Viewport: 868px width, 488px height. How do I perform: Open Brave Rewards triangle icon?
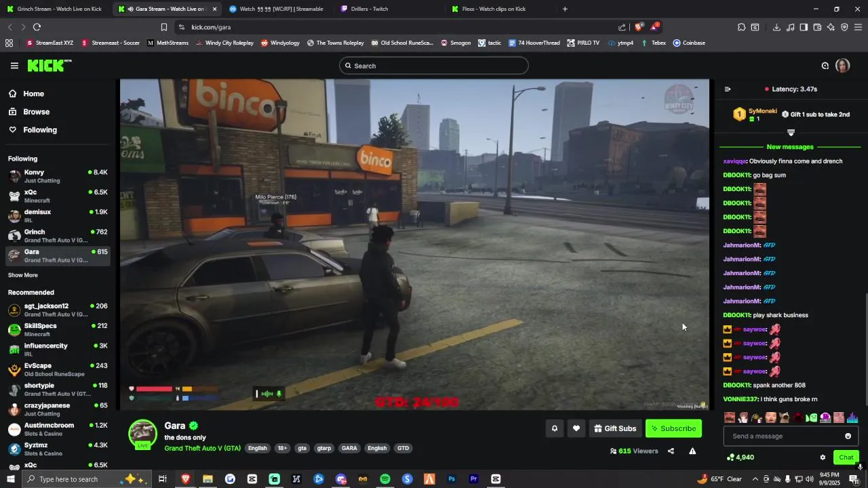(654, 27)
